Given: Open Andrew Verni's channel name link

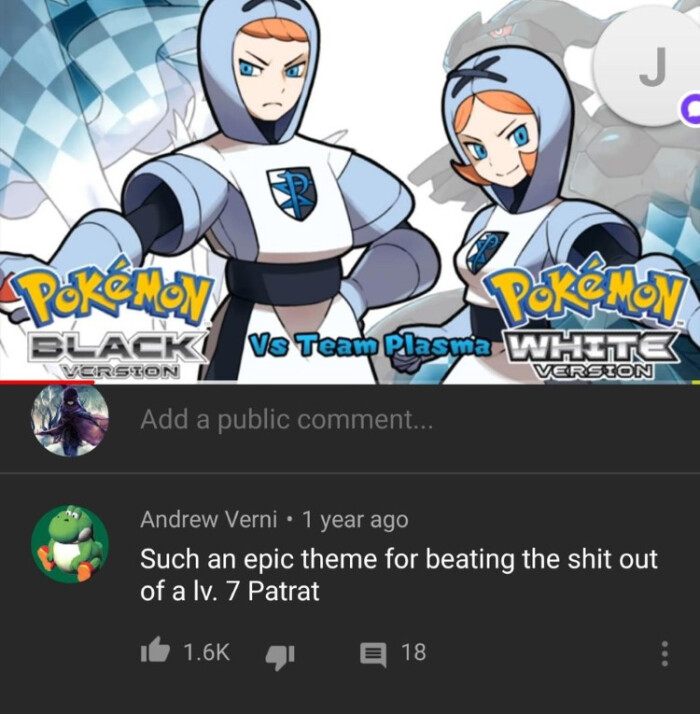Looking at the screenshot, I should 209,519.
